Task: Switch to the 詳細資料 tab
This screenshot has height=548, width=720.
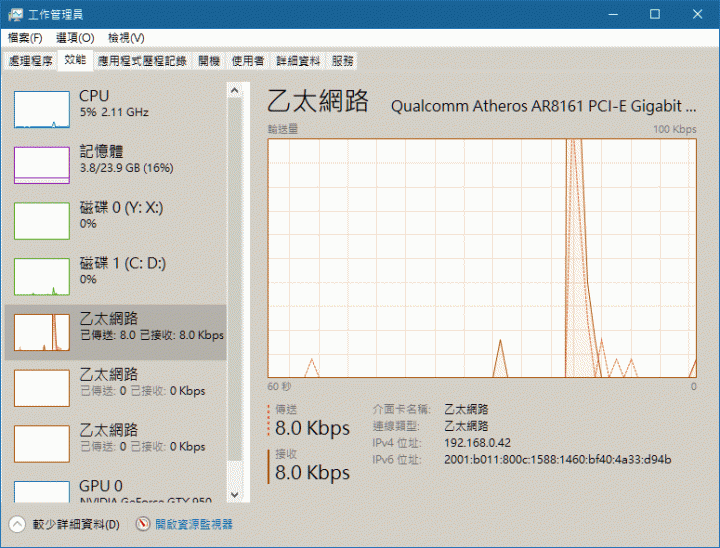Action: (298, 61)
